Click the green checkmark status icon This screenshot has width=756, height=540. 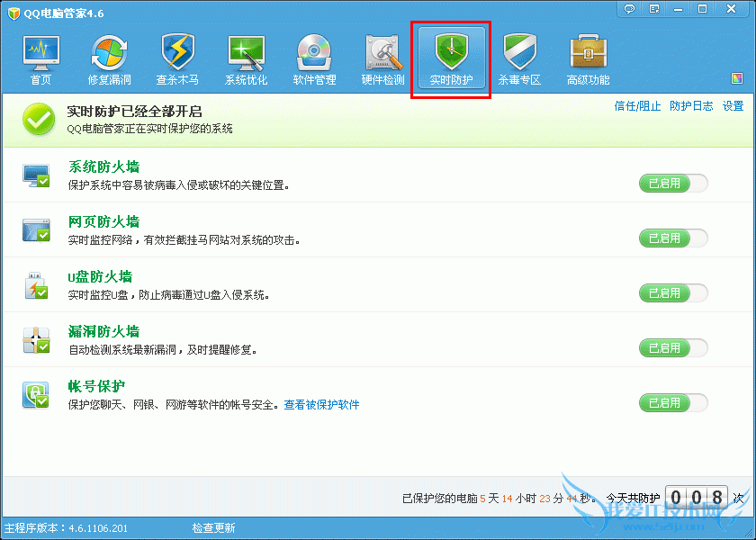(x=39, y=119)
